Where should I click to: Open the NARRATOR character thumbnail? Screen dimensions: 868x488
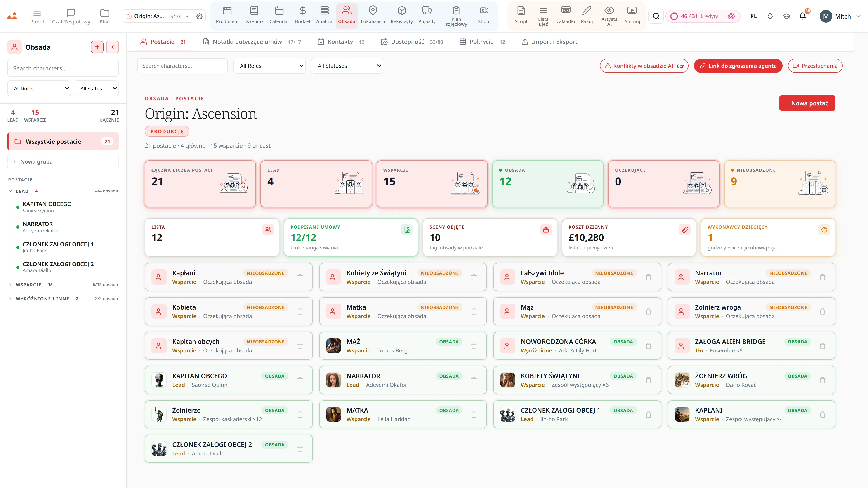pyautogui.click(x=333, y=380)
